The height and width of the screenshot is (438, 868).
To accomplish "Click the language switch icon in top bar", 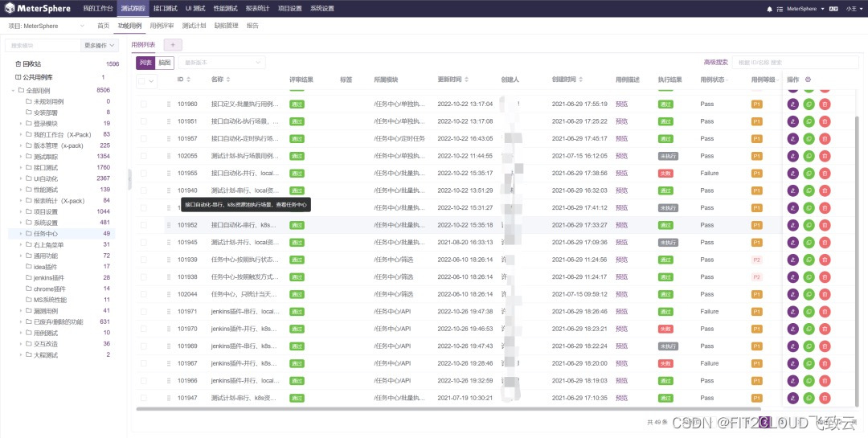I will 833,9.
